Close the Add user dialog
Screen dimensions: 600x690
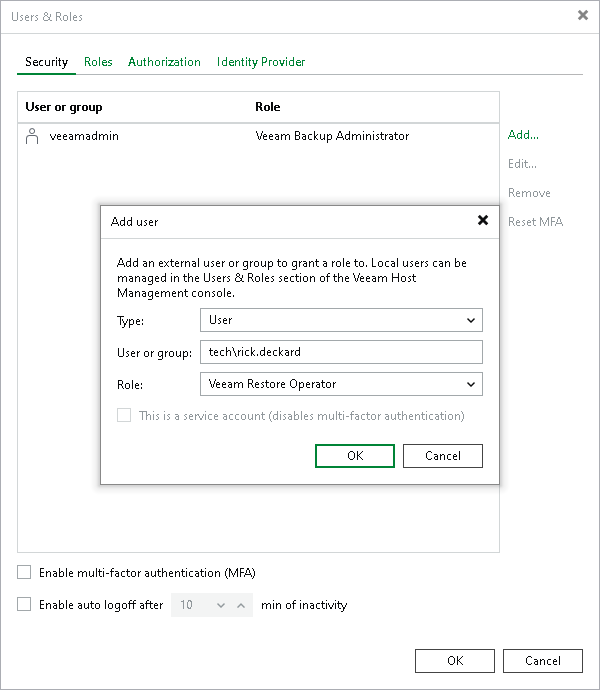(483, 220)
